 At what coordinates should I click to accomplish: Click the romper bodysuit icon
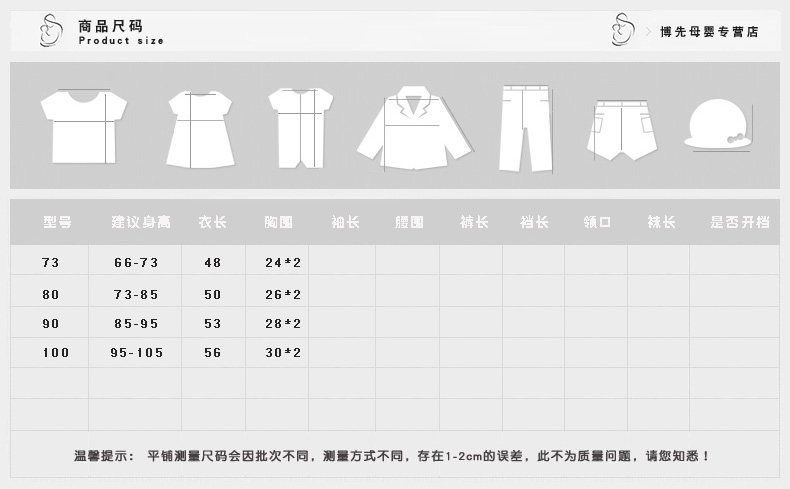click(x=300, y=128)
